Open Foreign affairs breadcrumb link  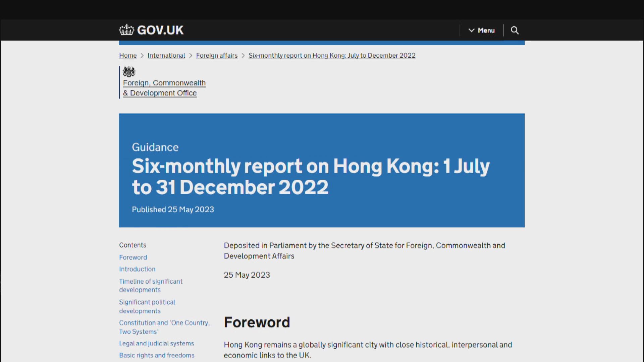217,56
